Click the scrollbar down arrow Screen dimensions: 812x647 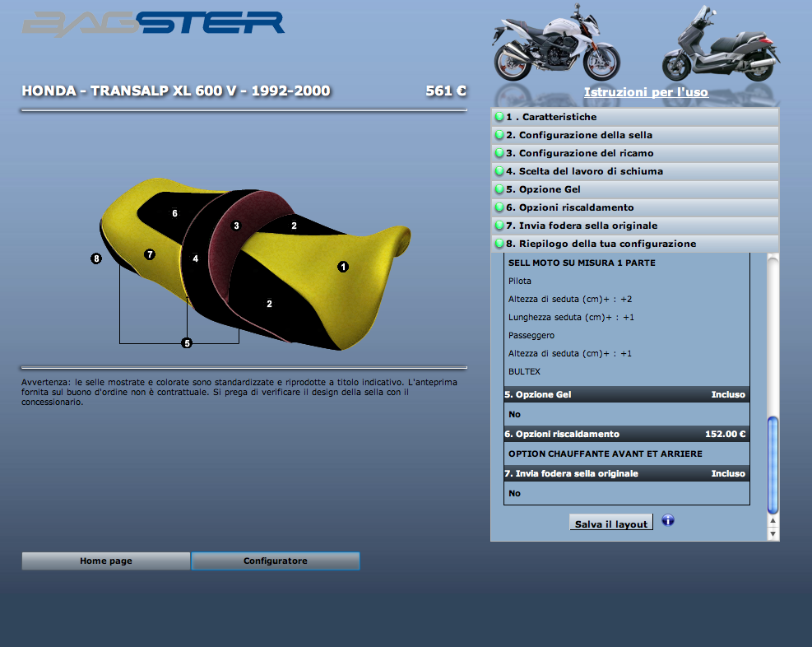[x=773, y=533]
